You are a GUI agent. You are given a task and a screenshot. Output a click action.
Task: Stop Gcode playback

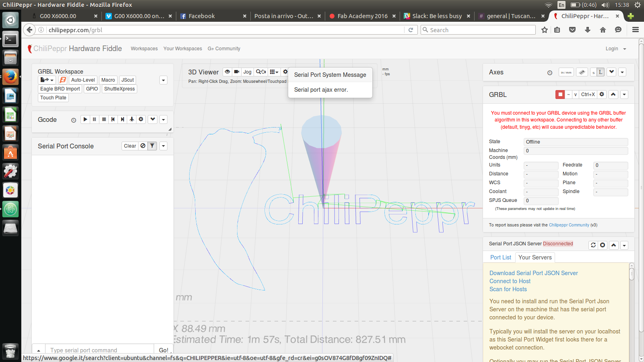click(x=104, y=119)
